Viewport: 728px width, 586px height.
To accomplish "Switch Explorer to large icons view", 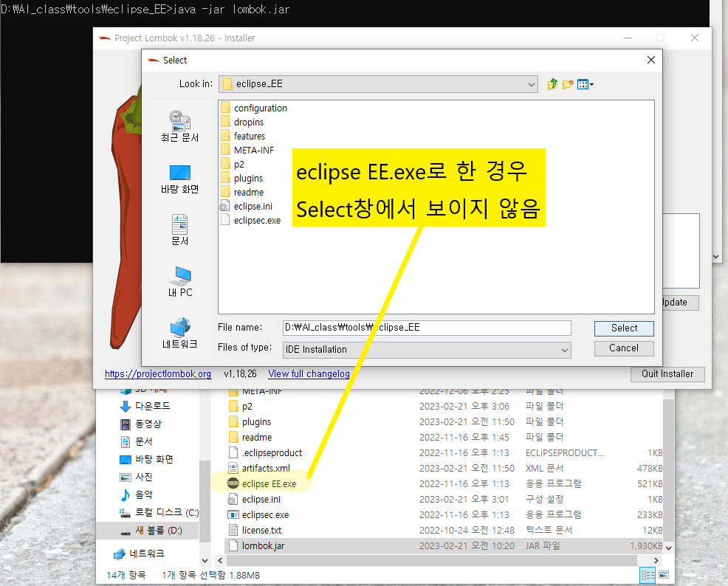I will [664, 575].
